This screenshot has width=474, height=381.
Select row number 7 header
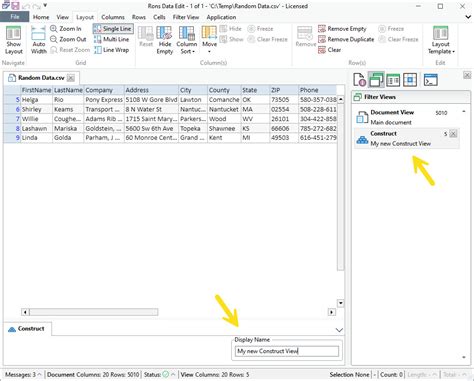tap(12, 119)
